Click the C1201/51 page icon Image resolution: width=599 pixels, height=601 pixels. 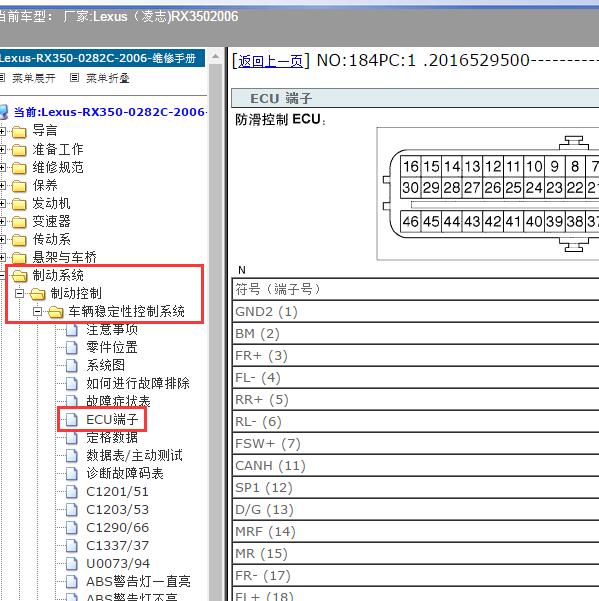click(72, 492)
